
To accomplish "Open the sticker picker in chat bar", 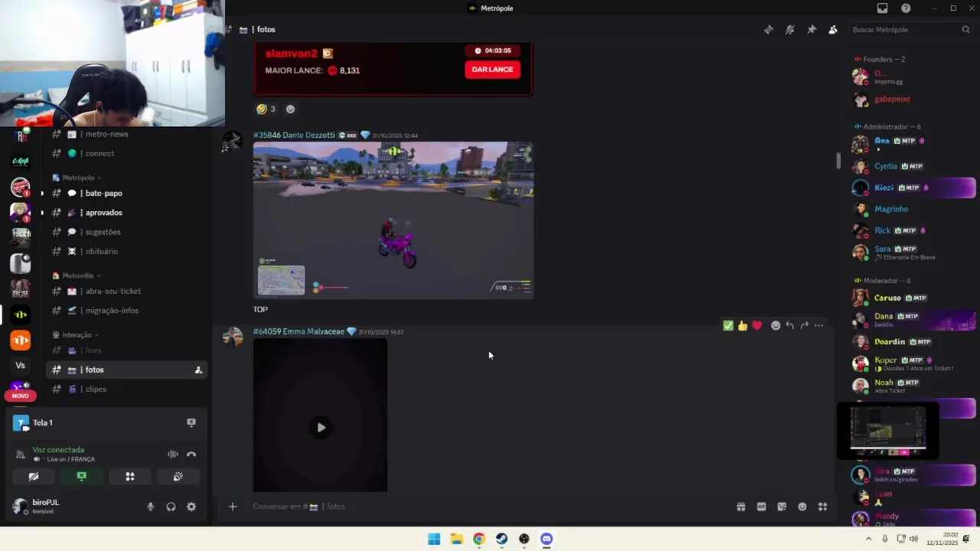I will [x=782, y=507].
